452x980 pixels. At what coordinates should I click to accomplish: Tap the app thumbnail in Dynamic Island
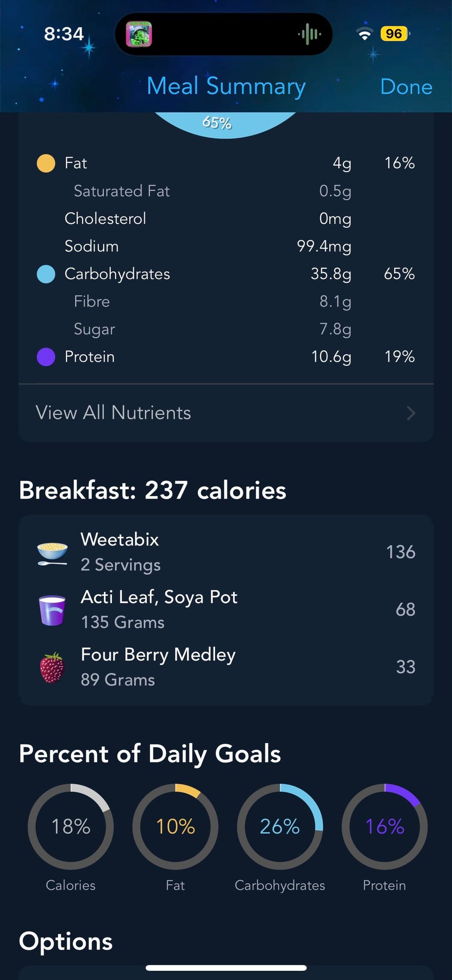[x=139, y=34]
